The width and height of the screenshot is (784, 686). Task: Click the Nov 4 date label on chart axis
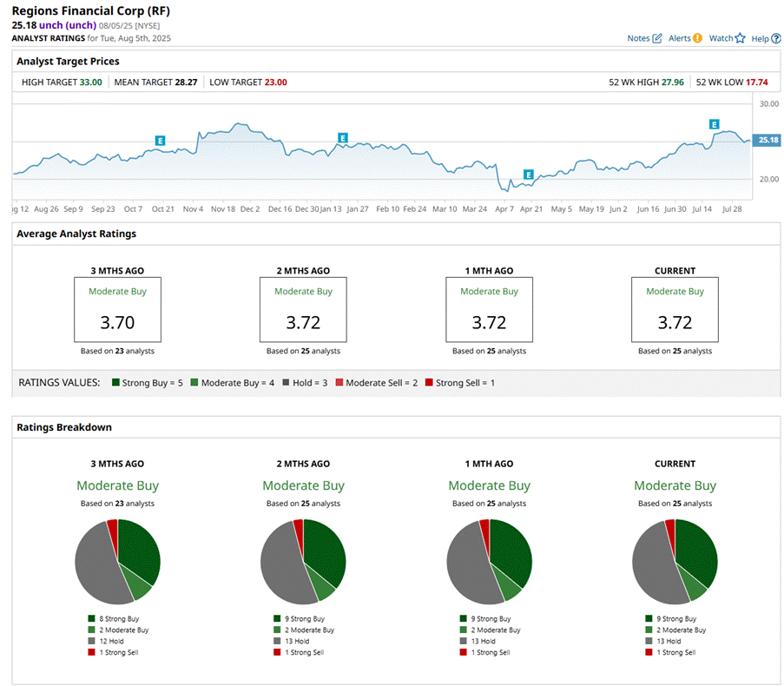(x=193, y=209)
